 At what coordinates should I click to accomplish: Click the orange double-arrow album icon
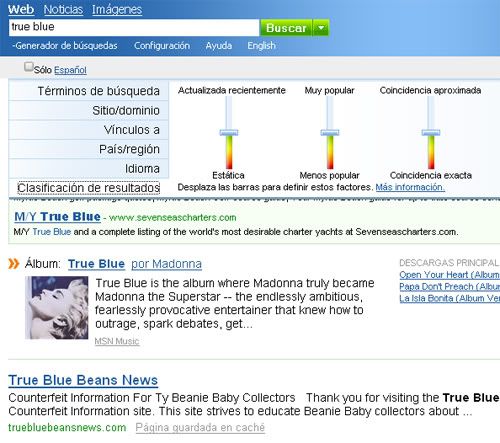click(14, 264)
